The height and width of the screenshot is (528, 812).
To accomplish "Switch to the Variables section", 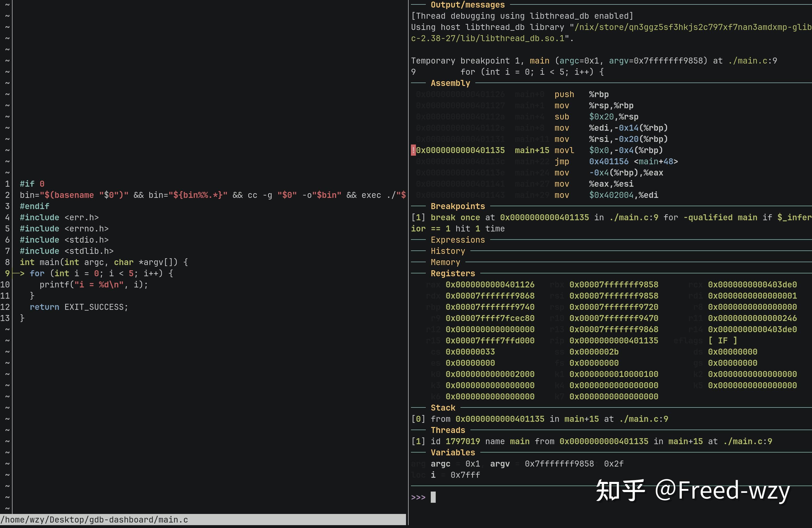I will (x=453, y=452).
